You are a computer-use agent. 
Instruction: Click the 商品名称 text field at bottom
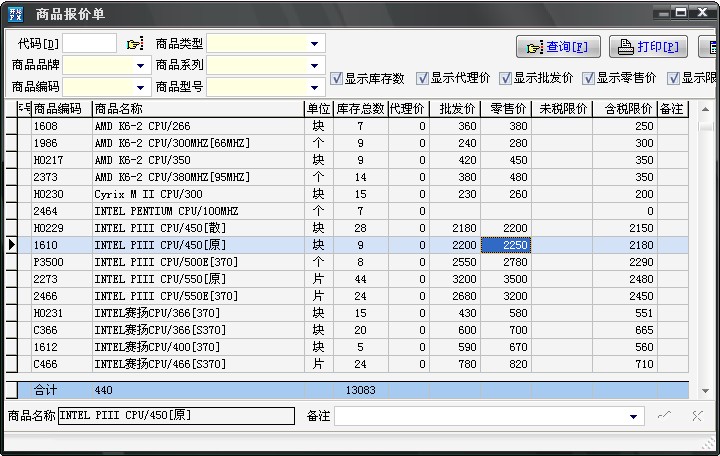pos(176,416)
